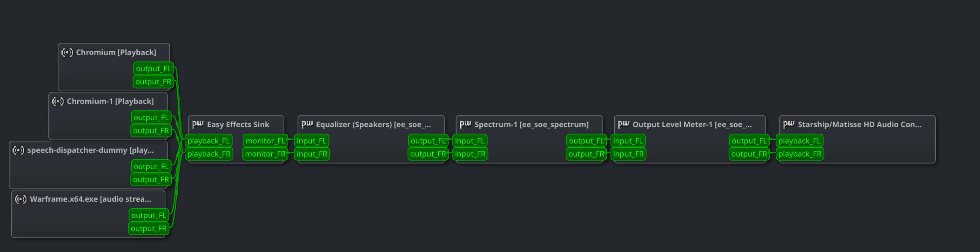
Task: Select output_FL port of speech-dispatcher-dummy
Action: 151,166
